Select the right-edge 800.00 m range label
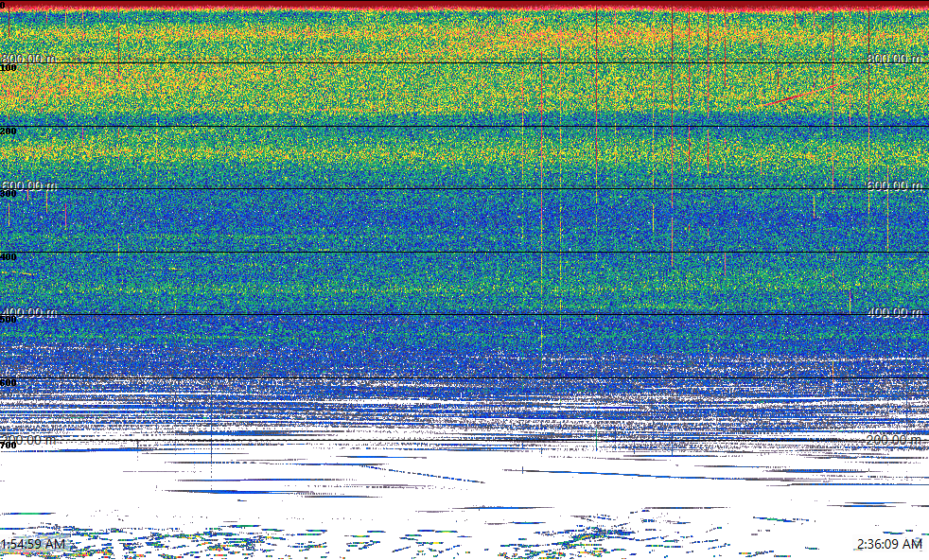Viewport: 929px width, 560px height. tap(895, 59)
